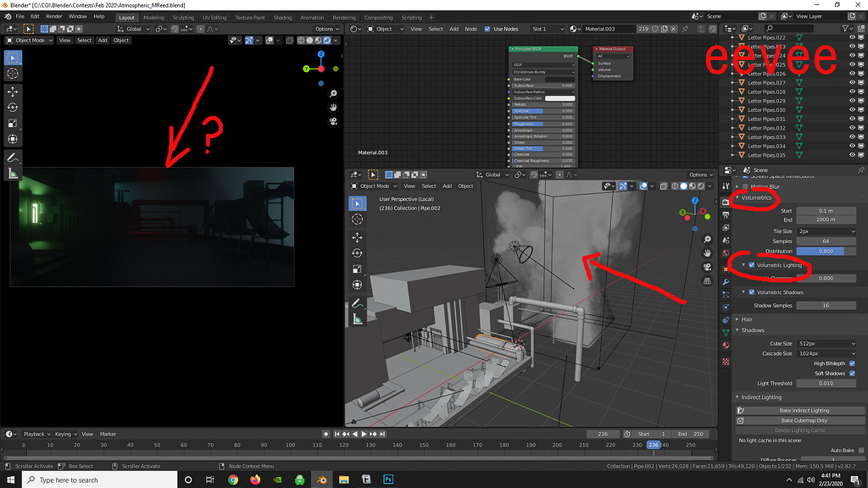Open the Slot 1 material slot dropdown
This screenshot has height=488, width=868.
tap(548, 29)
